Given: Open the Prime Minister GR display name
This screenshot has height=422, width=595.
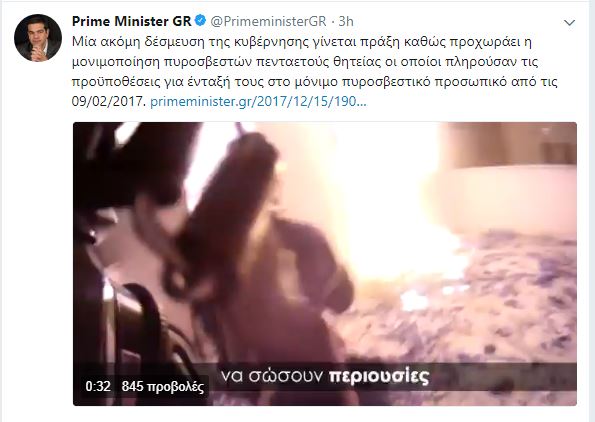Looking at the screenshot, I should click(131, 21).
